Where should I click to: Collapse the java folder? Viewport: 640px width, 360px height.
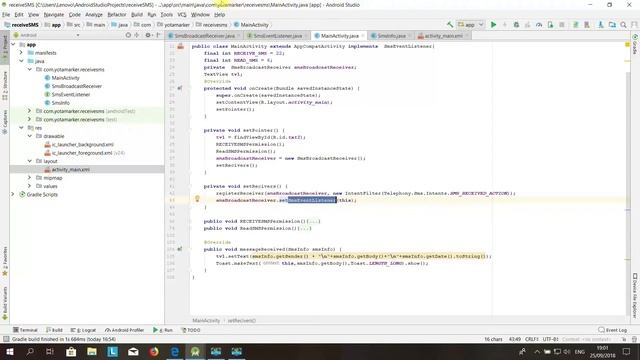click(x=21, y=61)
